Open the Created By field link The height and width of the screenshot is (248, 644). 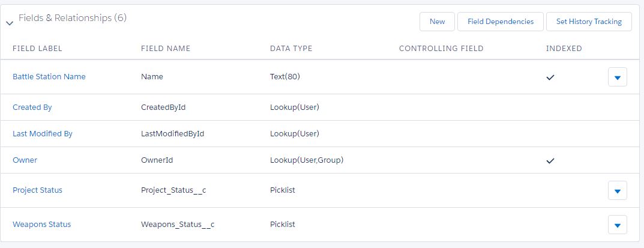(32, 107)
